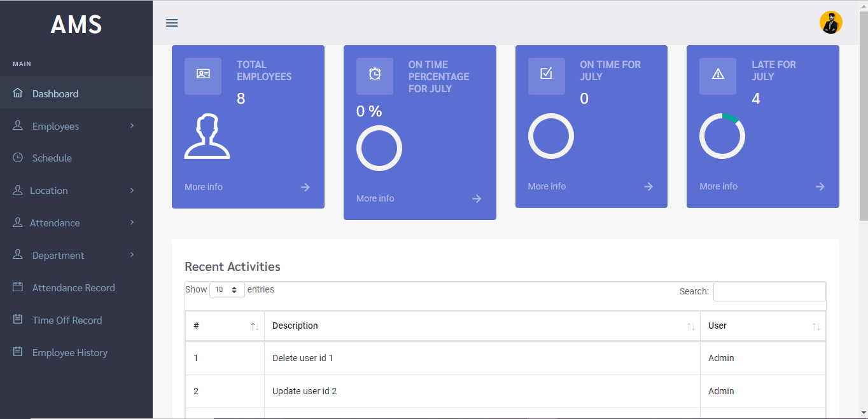Click More info on Late For July card
Viewport: 868px width, 419px height.
[x=718, y=186]
